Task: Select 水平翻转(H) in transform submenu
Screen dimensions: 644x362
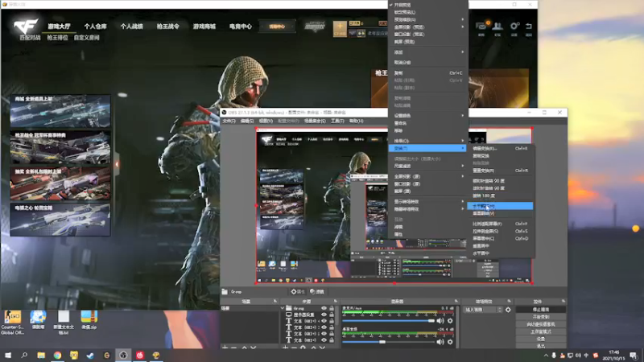Action: (500, 206)
